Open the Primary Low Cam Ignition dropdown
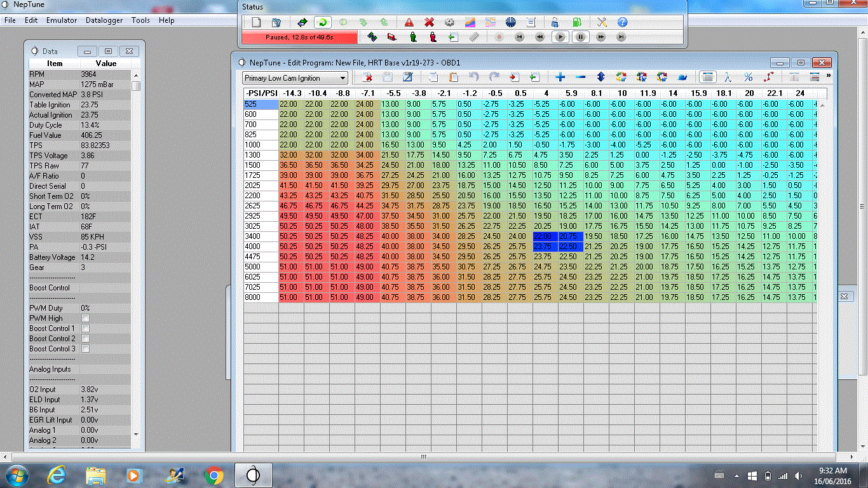 point(295,78)
